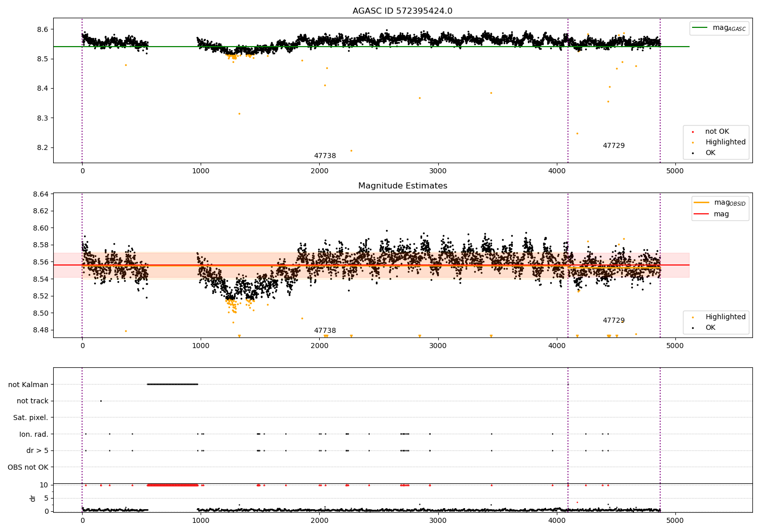
Task: Click the single 'not track' data point
Action: point(101,401)
